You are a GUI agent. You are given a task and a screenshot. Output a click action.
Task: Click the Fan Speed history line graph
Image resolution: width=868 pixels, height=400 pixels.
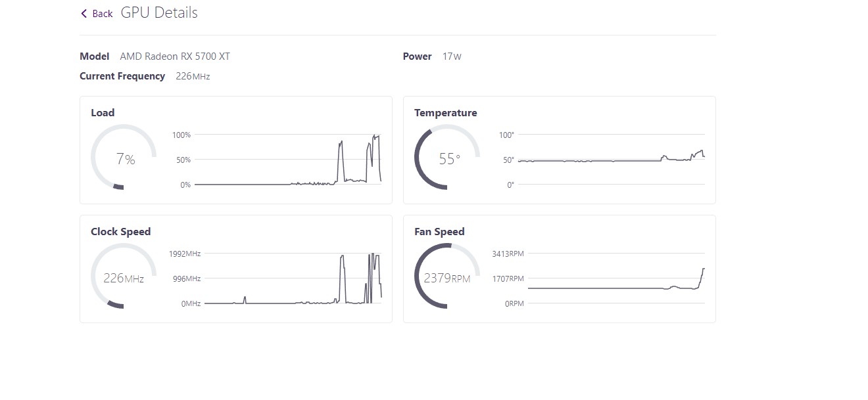coord(616,278)
